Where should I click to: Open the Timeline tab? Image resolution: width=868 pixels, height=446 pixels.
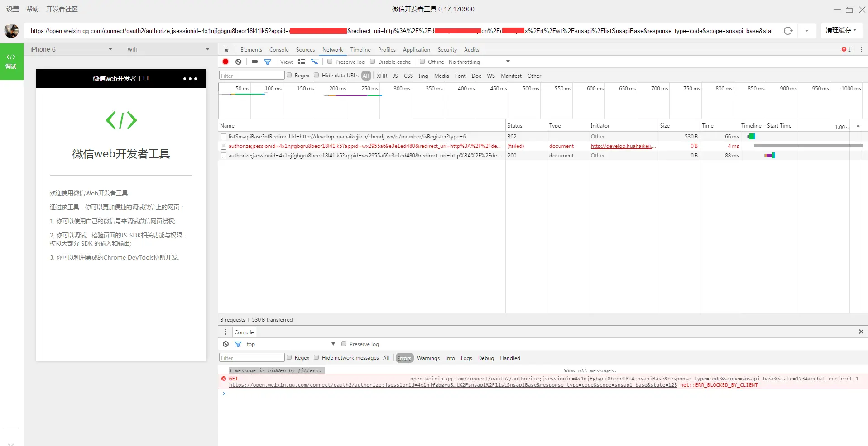pyautogui.click(x=360, y=50)
